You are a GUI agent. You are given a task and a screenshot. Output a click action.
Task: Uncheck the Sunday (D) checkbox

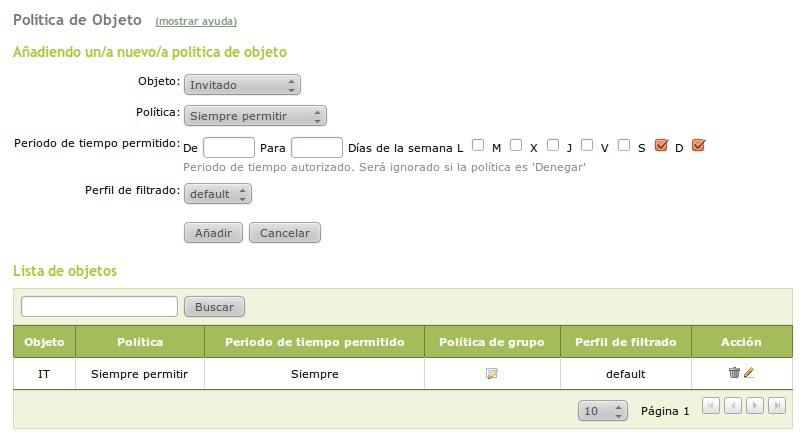coord(698,144)
